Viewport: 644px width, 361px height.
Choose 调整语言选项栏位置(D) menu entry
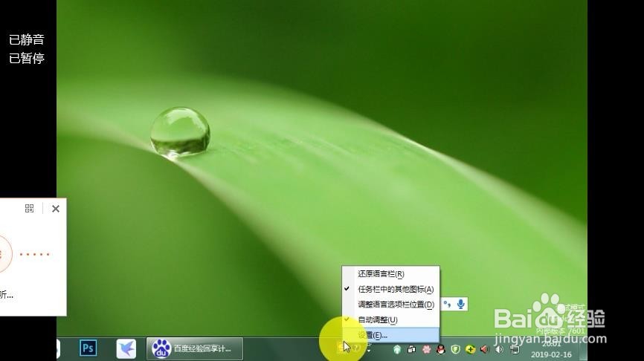390,305
